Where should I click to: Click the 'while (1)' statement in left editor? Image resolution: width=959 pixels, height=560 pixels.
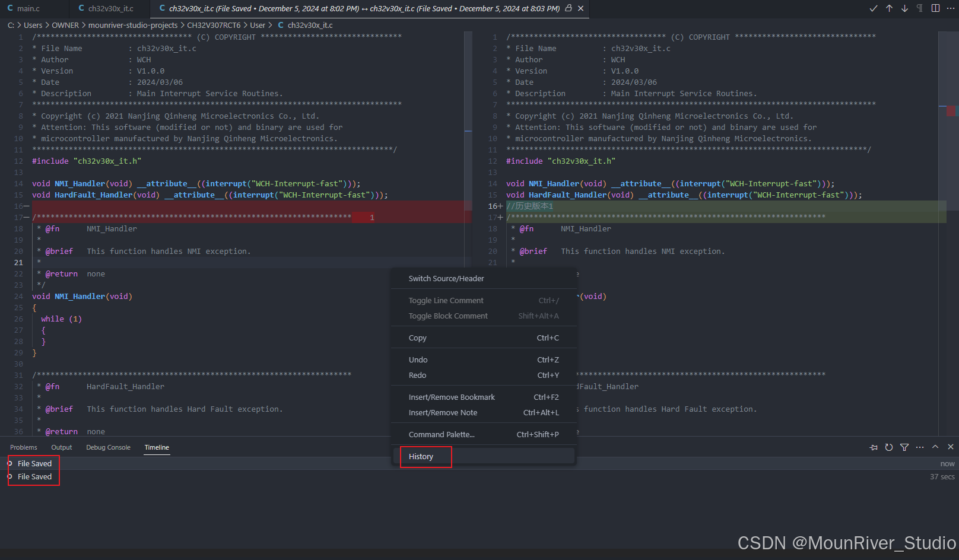click(x=62, y=319)
